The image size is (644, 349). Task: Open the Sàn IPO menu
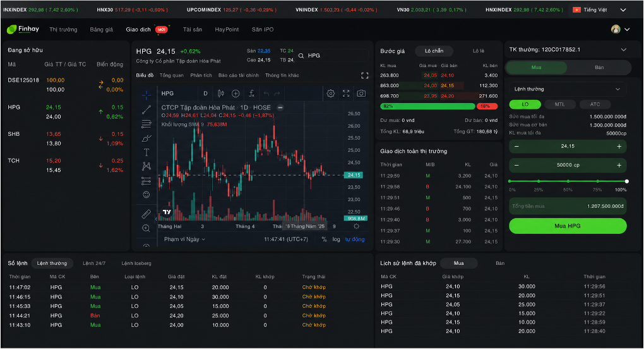coord(263,29)
